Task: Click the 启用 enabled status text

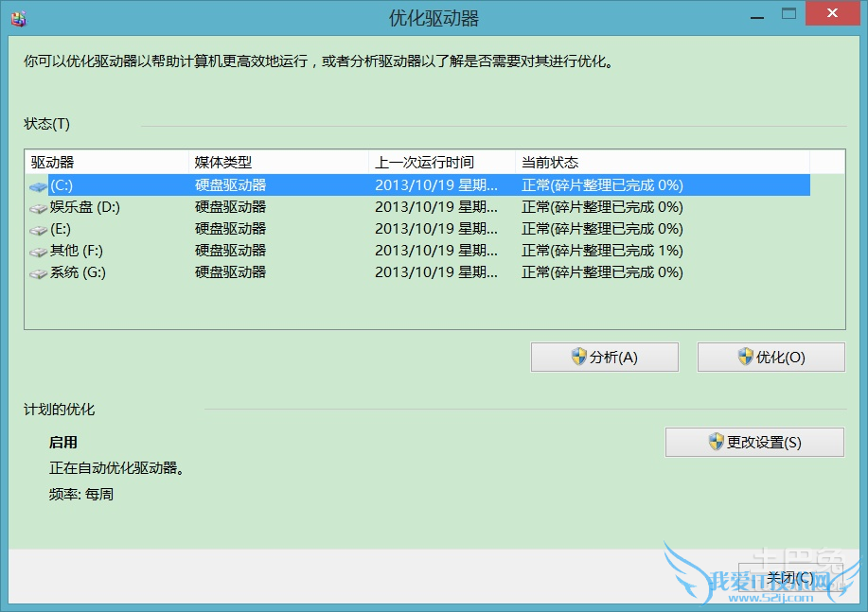Action: tap(63, 442)
